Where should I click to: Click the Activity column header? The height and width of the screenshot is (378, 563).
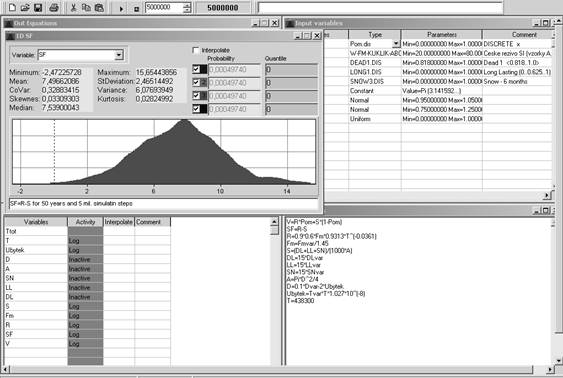[85, 222]
